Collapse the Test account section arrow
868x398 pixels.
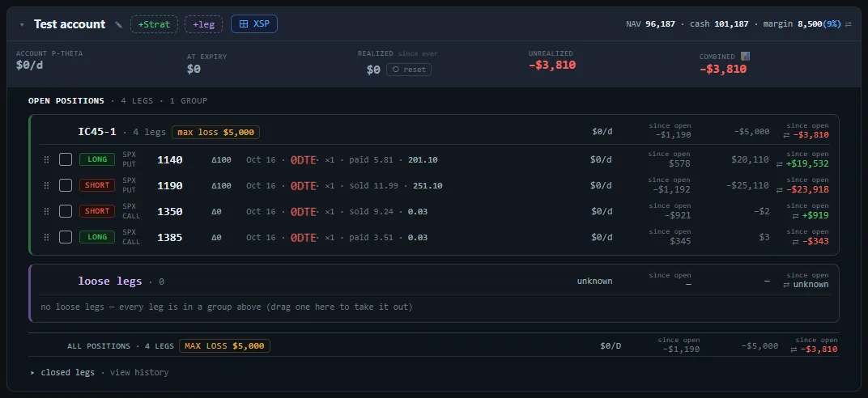[22, 25]
